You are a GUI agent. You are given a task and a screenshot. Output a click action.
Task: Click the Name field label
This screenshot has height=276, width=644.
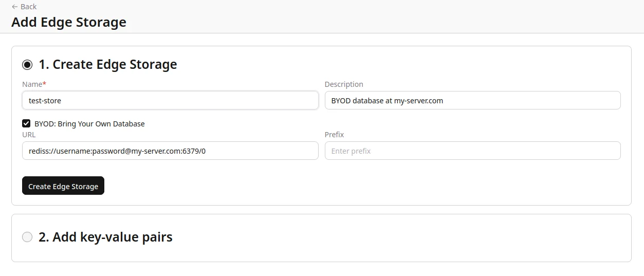(32, 84)
